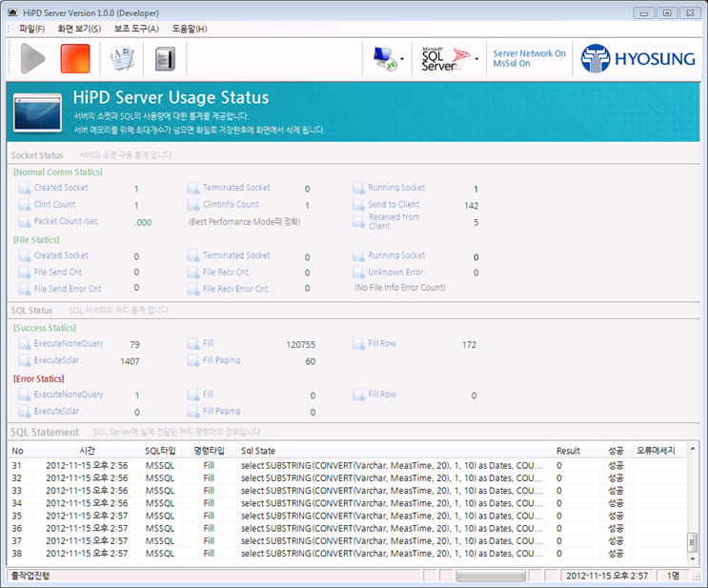Image resolution: width=708 pixels, height=588 pixels.
Task: Open the 파일(F) menu
Action: point(31,29)
